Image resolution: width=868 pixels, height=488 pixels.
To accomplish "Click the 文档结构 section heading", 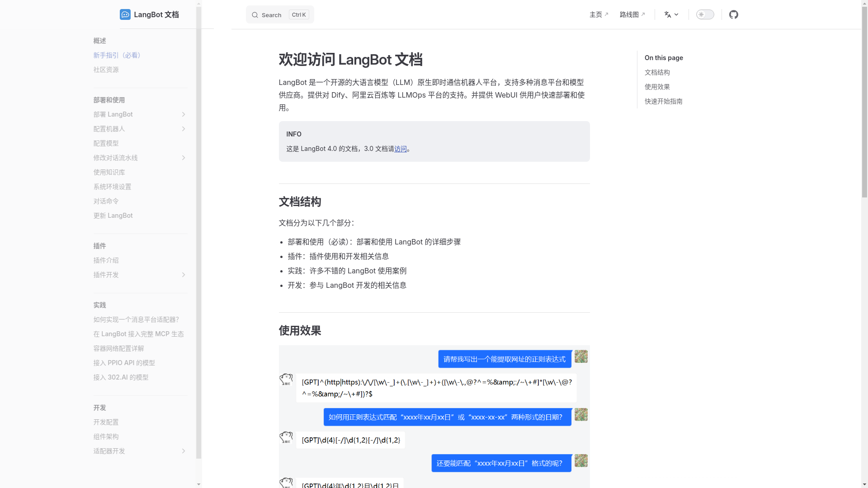I will pos(299,202).
